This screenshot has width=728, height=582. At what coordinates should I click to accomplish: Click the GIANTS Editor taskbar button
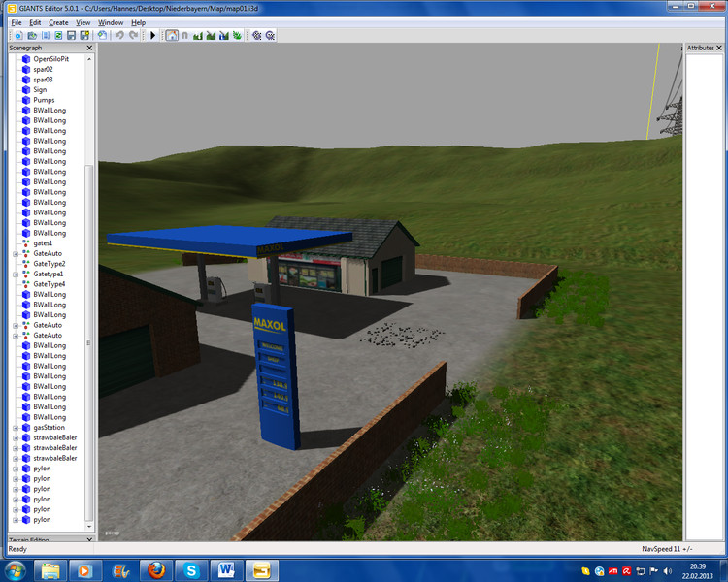click(x=262, y=570)
